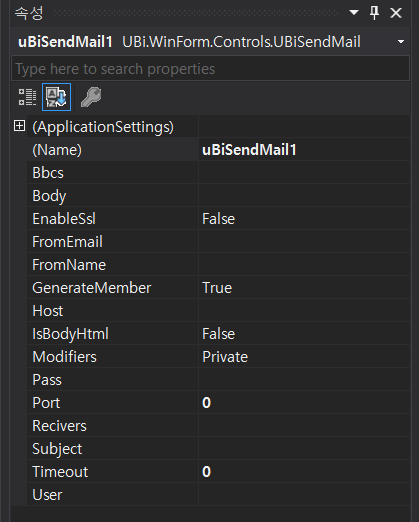The image size is (419, 522).
Task: Toggle the auto-hide pin icon
Action: (374, 13)
